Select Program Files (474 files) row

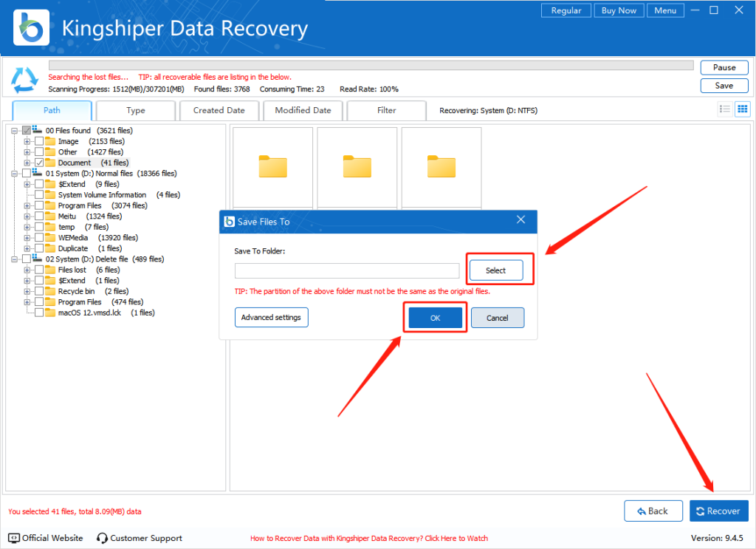pos(100,302)
